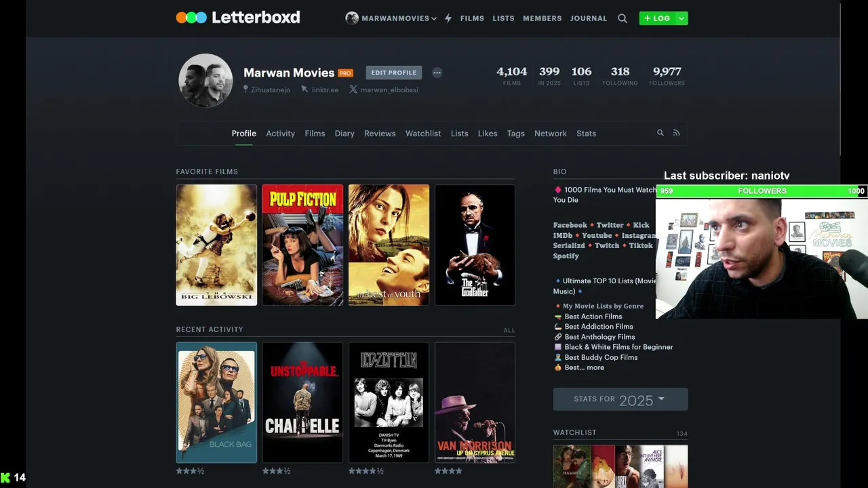Click the IMDb link in the bio

(x=563, y=235)
